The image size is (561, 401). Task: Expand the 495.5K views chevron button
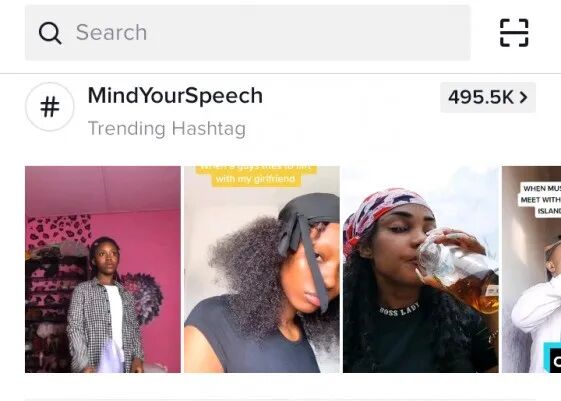(488, 97)
